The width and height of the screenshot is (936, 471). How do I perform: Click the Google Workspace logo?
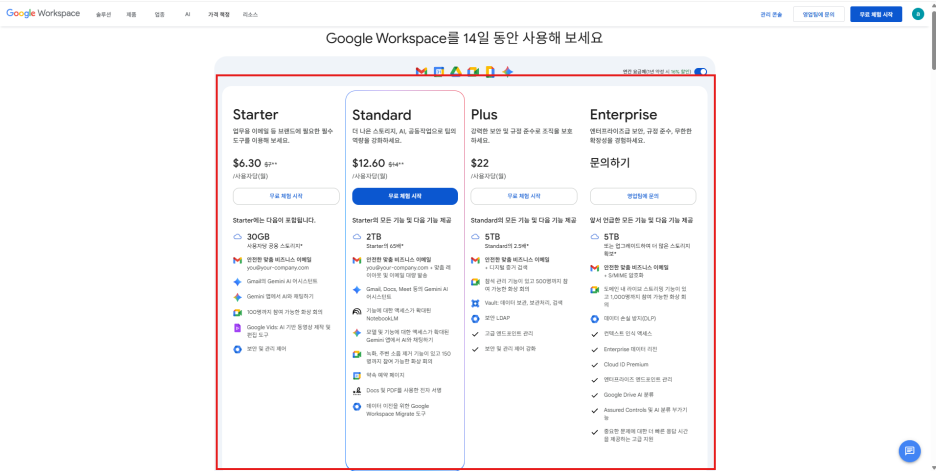(x=43, y=14)
